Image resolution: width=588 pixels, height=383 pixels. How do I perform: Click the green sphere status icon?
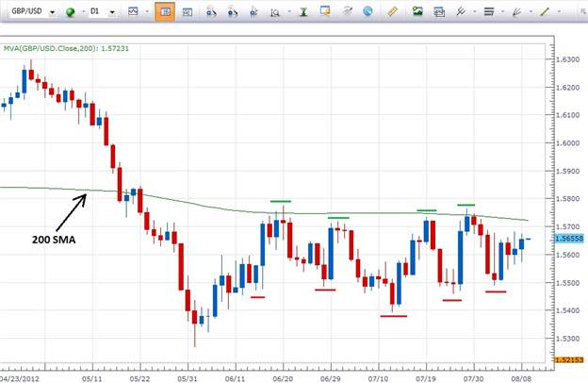point(70,12)
